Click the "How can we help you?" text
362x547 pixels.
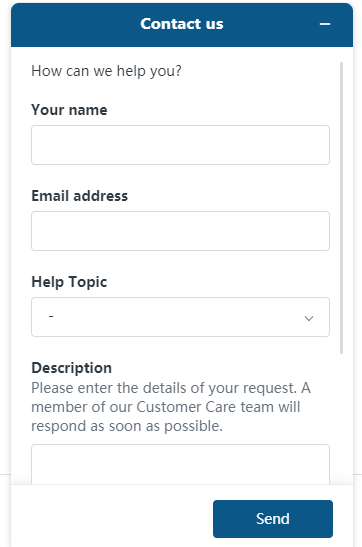106,71
